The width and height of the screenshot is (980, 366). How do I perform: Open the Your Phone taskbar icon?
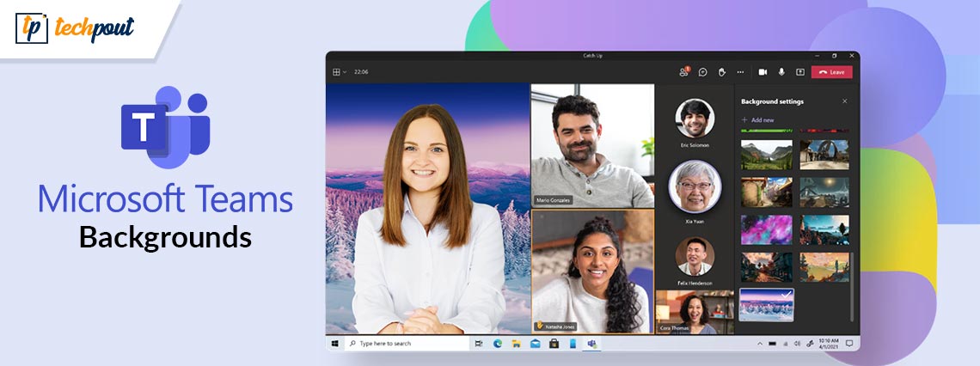tap(573, 344)
